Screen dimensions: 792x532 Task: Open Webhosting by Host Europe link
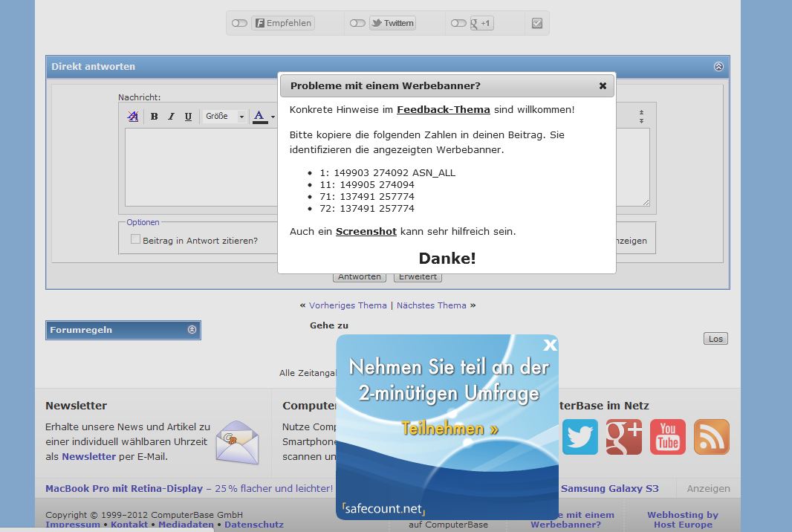pos(683,519)
